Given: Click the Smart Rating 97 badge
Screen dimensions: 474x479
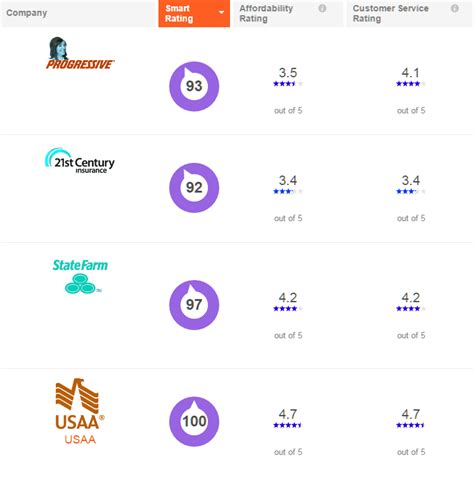Looking at the screenshot, I should (x=194, y=305).
